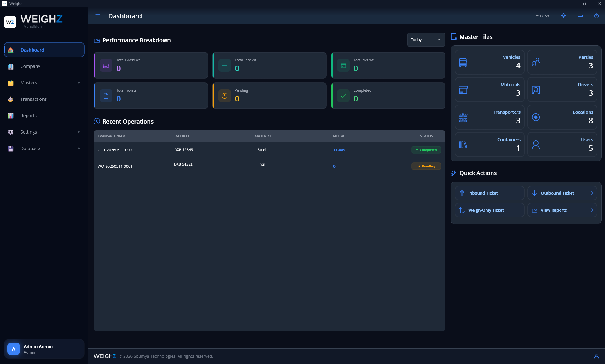Open the Vehicles master card
Viewport: 605px width, 364px height.
(x=489, y=62)
